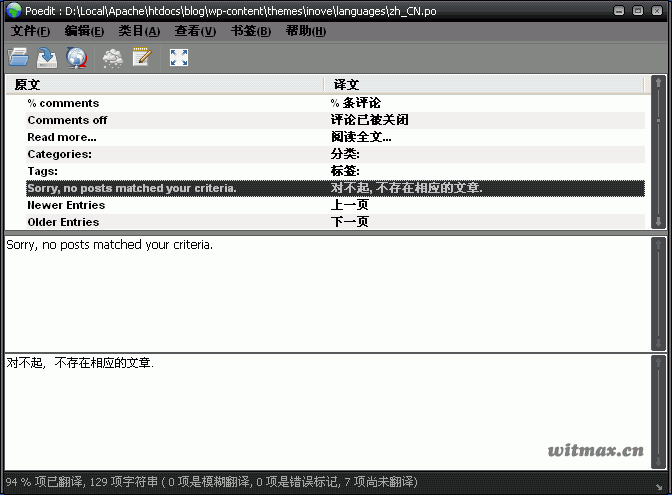Click the translation '% 条评论' cell

pyautogui.click(x=355, y=103)
